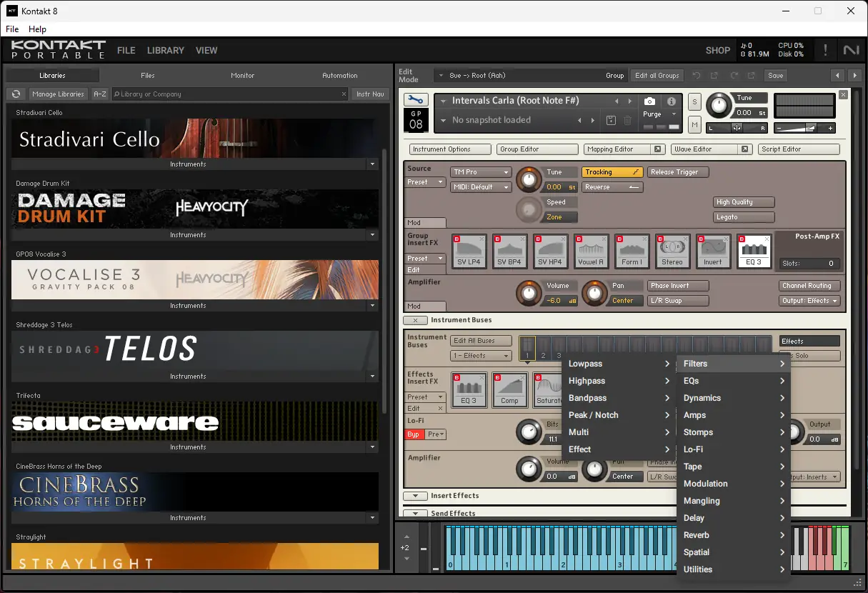This screenshot has width=868, height=593.
Task: Mute the instrument with M button
Action: 694,125
